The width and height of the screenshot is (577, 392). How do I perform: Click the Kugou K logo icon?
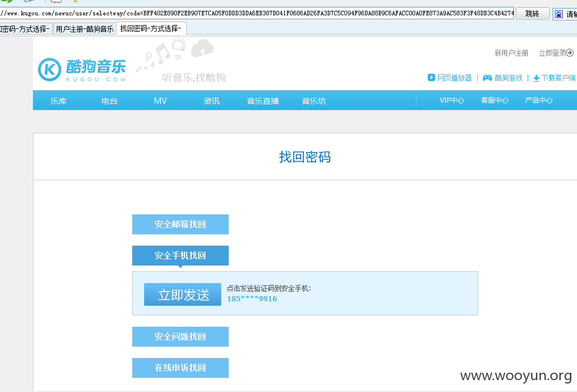tap(49, 69)
